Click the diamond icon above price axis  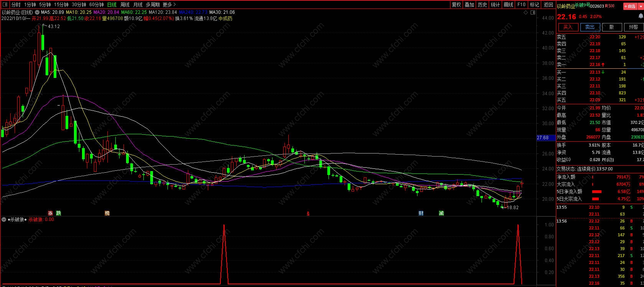(x=526, y=13)
